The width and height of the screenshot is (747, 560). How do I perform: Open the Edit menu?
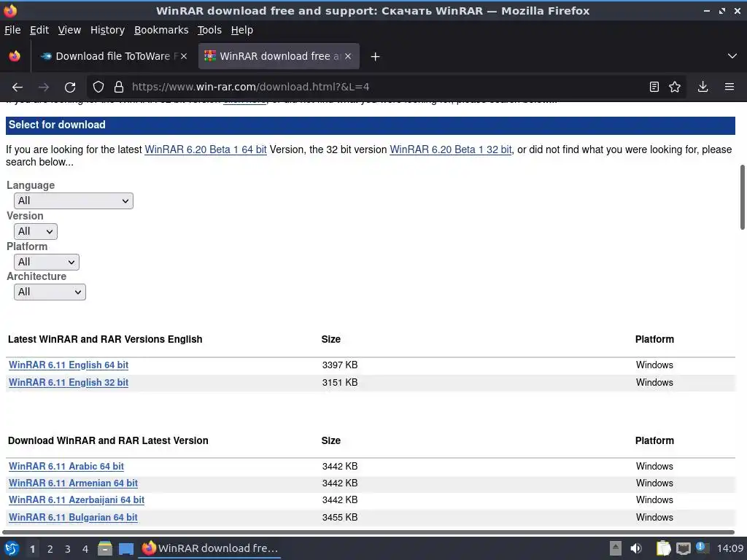39,30
